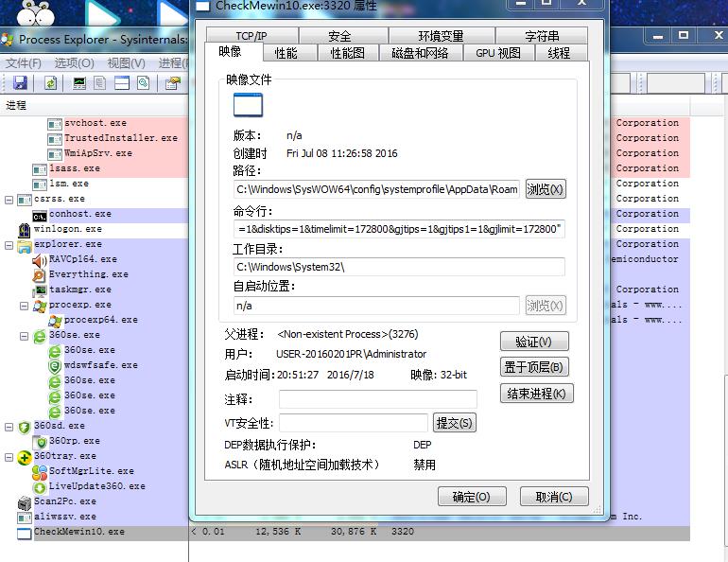
Task: Click the Save toolbar icon in Process Explorer
Action: [x=21, y=83]
